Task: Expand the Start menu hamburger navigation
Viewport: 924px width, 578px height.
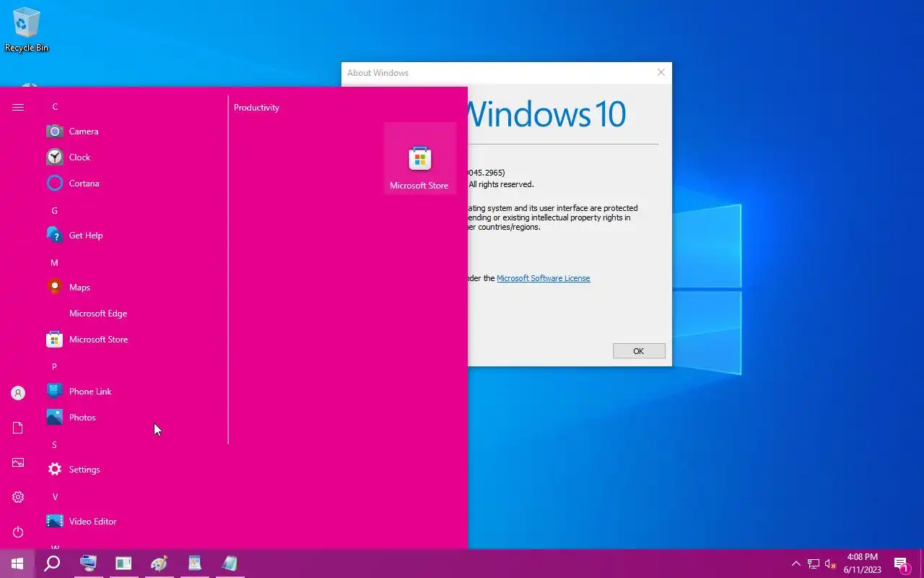Action: pos(18,107)
